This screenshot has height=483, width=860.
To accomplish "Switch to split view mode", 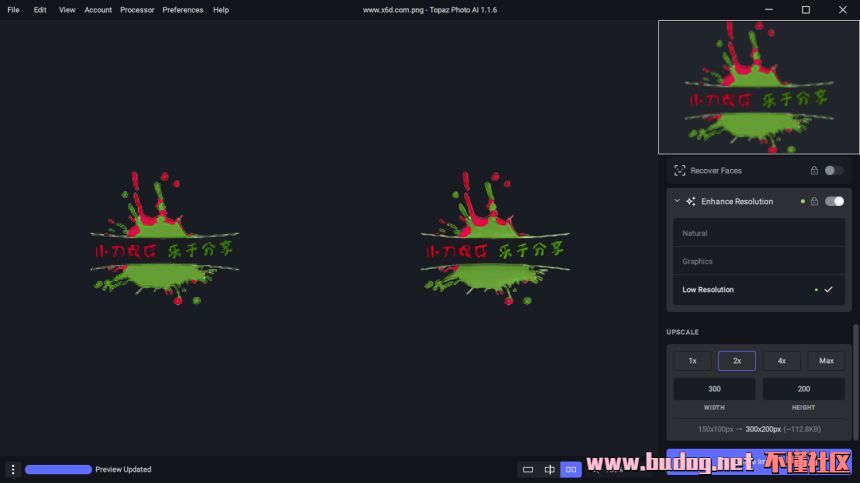I will [549, 469].
